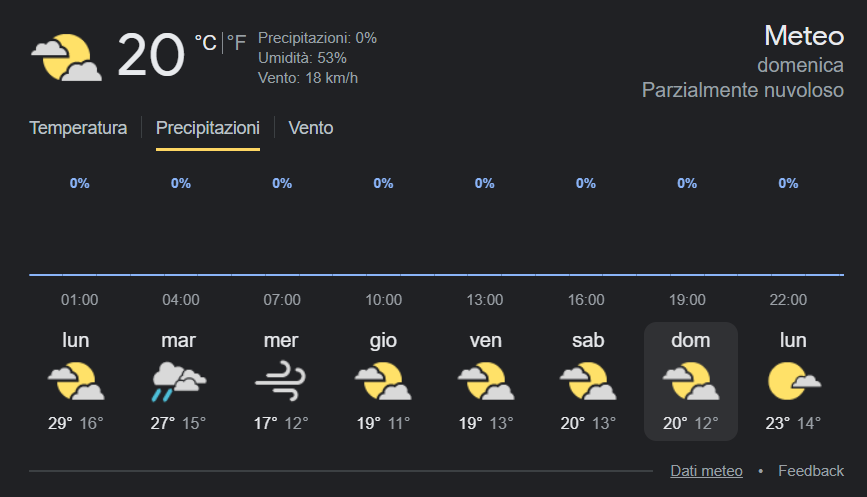Click the 22:00 hour on the precipitation timeline
Image resolution: width=867 pixels, height=497 pixels.
point(788,300)
